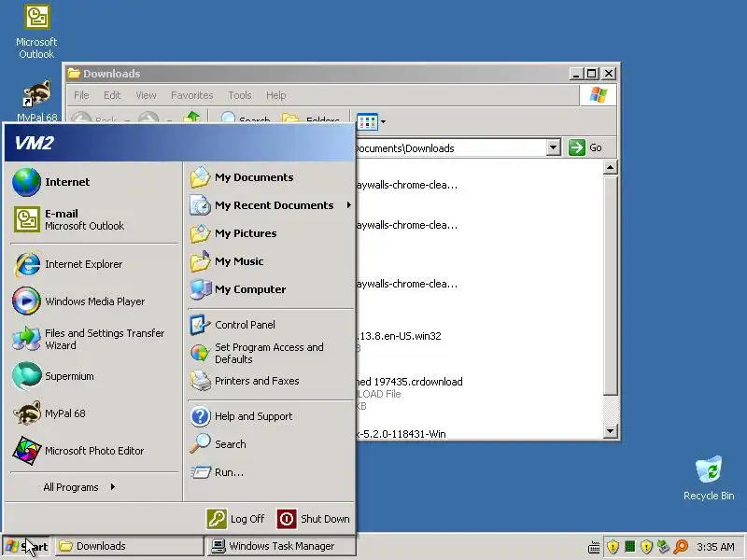Viewport: 747px width, 560px height.
Task: Open the Help menu in Downloads window
Action: tap(275, 95)
